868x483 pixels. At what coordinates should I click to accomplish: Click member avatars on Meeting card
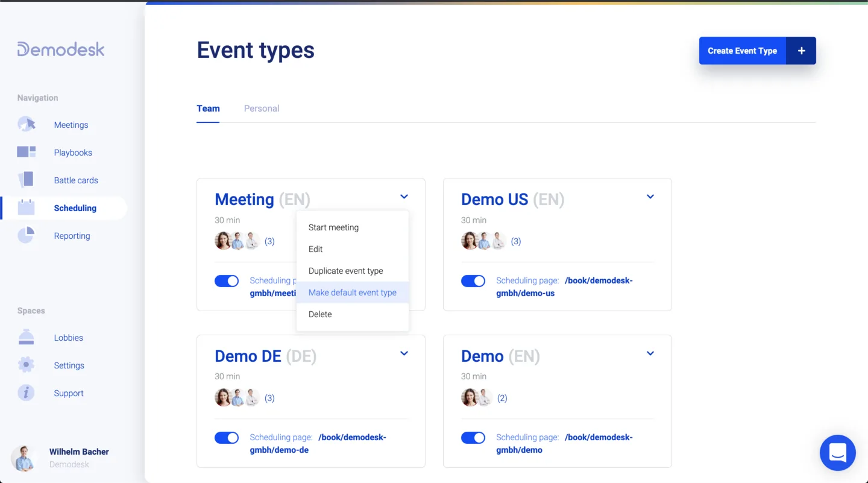237,241
